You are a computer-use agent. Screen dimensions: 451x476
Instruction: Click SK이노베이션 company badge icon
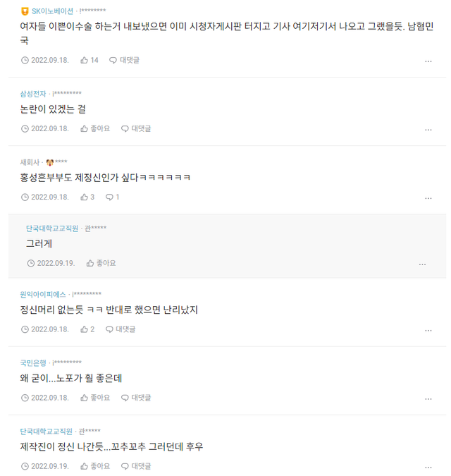25,11
